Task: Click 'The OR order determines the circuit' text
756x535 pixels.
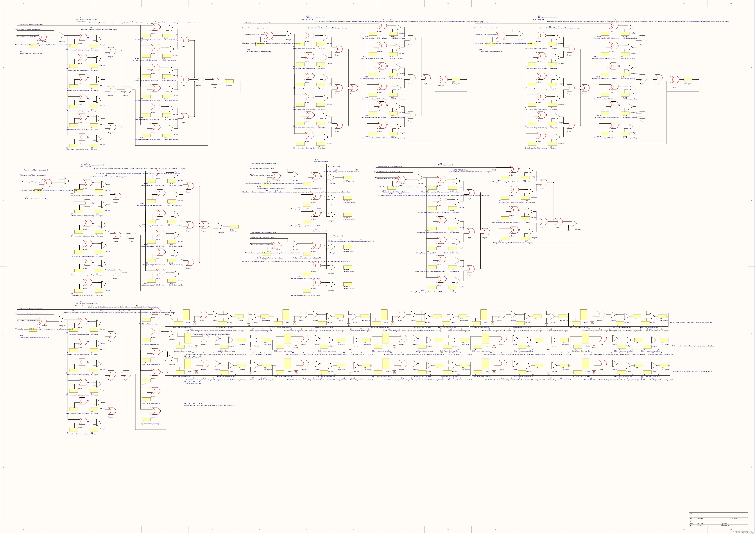Action: (87, 19)
